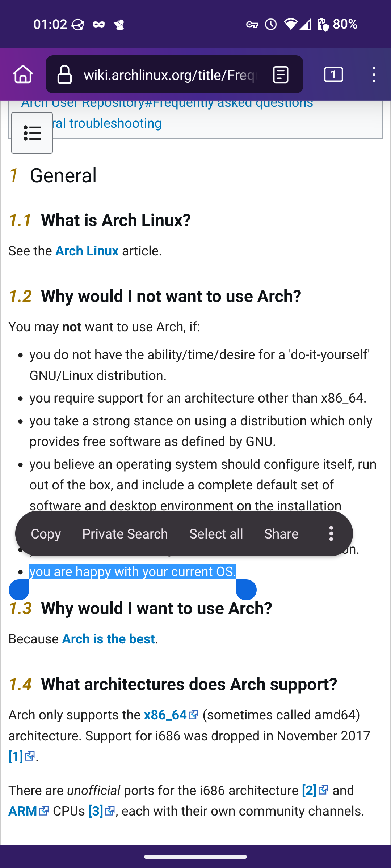This screenshot has width=391, height=868.
Task: Enable reader view mode icon
Action: pos(281,75)
